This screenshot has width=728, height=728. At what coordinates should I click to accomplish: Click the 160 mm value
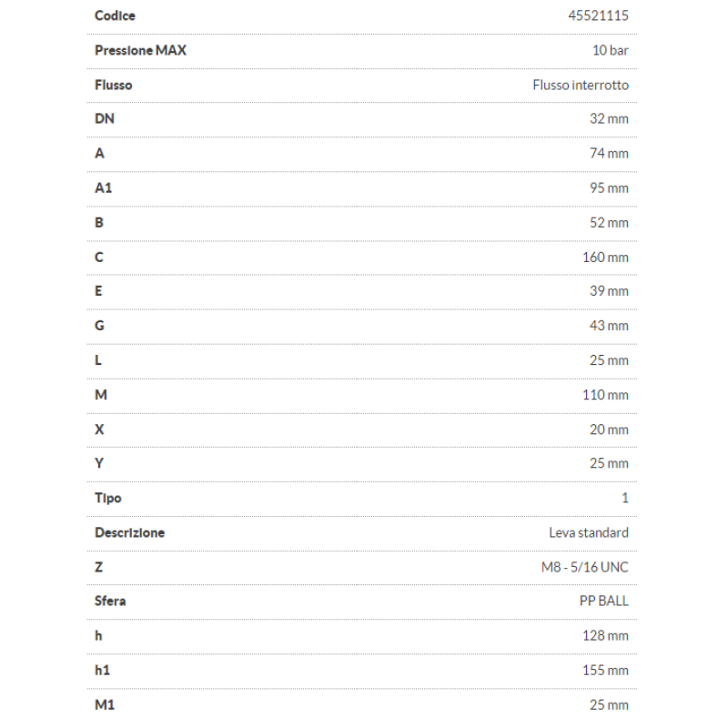click(x=605, y=257)
